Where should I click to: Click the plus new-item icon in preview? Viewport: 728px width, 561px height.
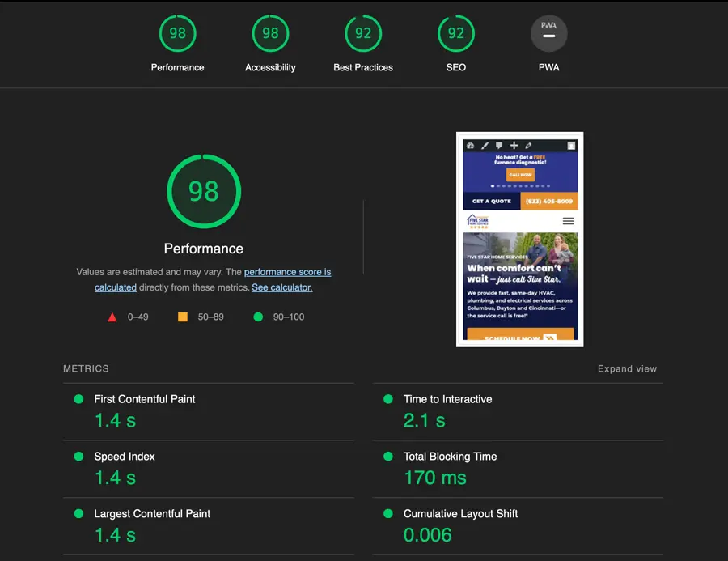[x=514, y=146]
